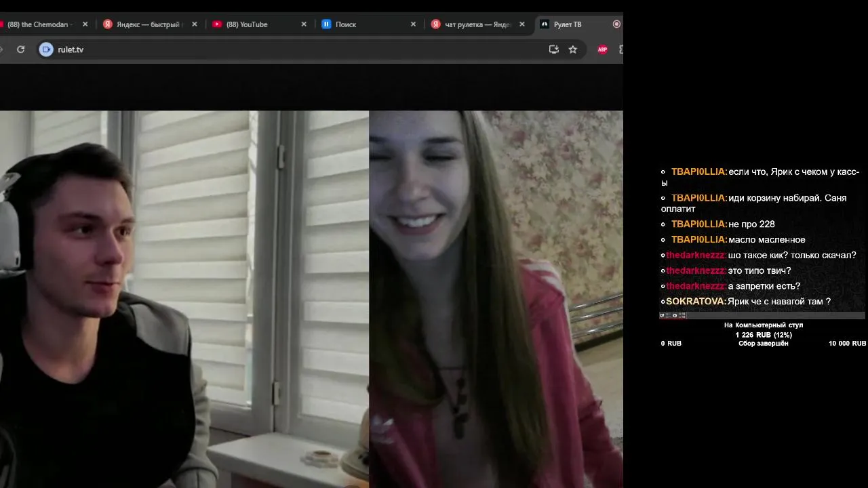Click the Yandex favicon on чат рулетка tab

click(436, 24)
